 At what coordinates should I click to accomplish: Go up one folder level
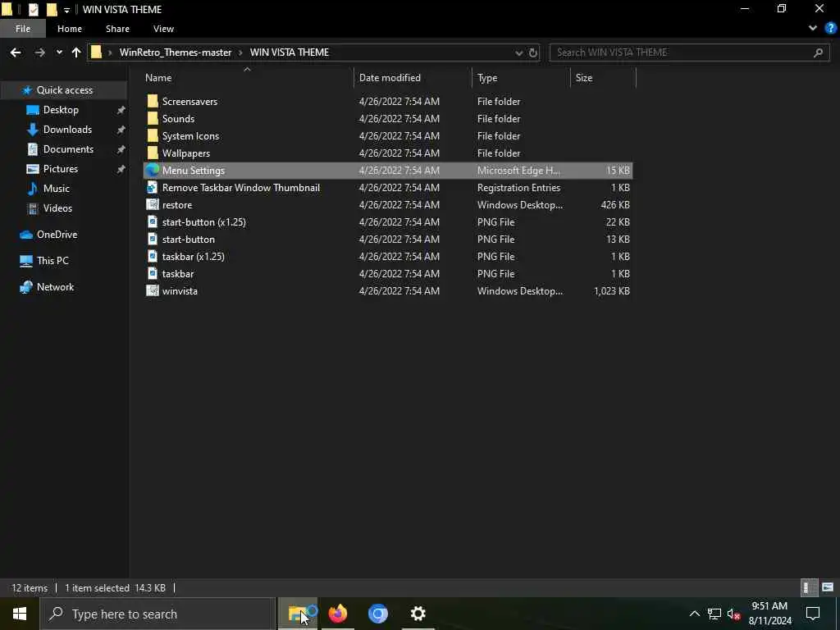tap(76, 52)
